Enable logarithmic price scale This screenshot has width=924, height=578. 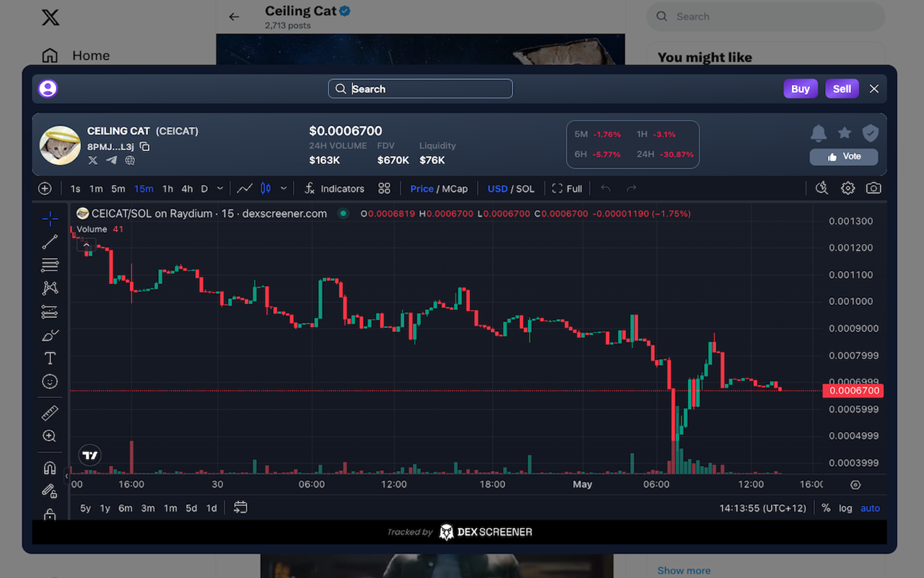pos(845,508)
